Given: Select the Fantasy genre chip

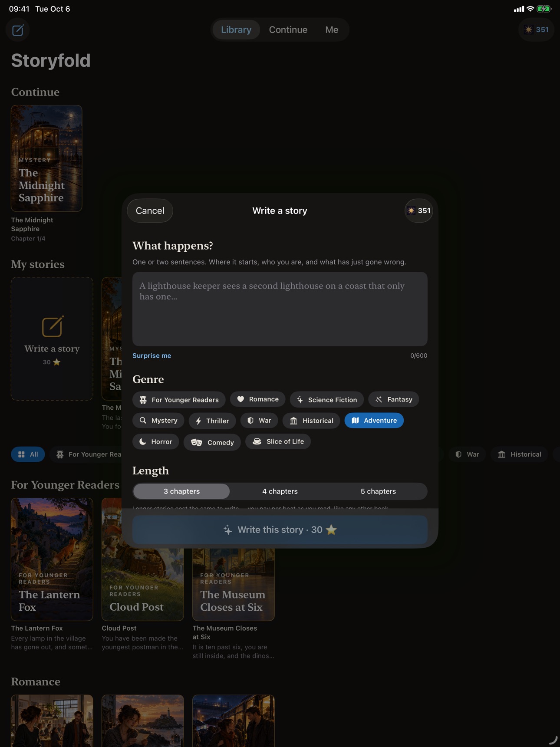Looking at the screenshot, I should pos(393,399).
